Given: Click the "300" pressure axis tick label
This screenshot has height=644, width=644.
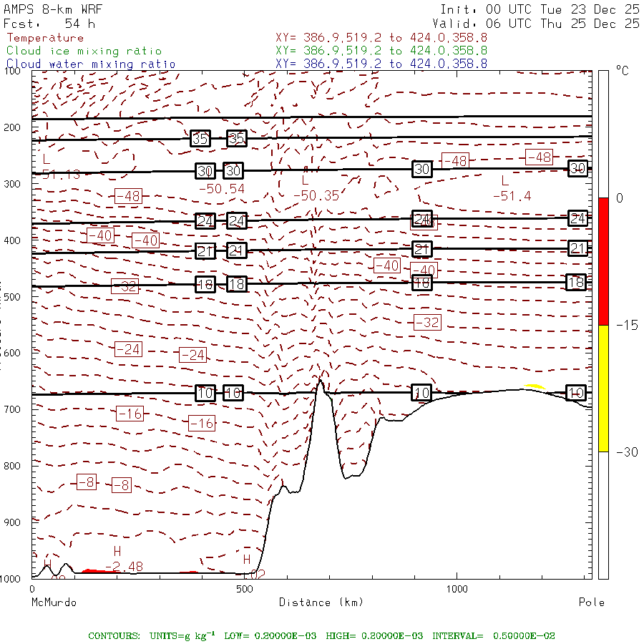Looking at the screenshot, I should [x=12, y=184].
